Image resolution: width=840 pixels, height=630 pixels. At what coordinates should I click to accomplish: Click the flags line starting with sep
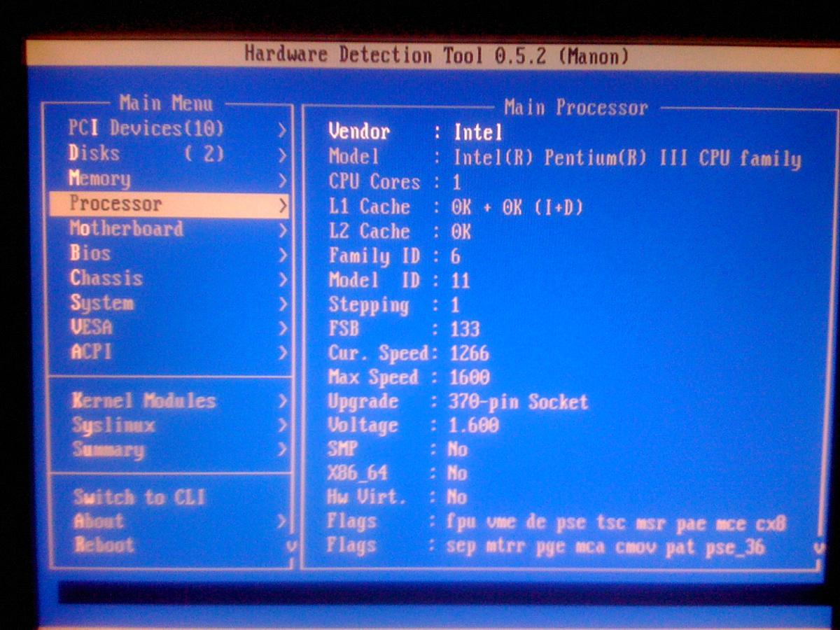605,547
